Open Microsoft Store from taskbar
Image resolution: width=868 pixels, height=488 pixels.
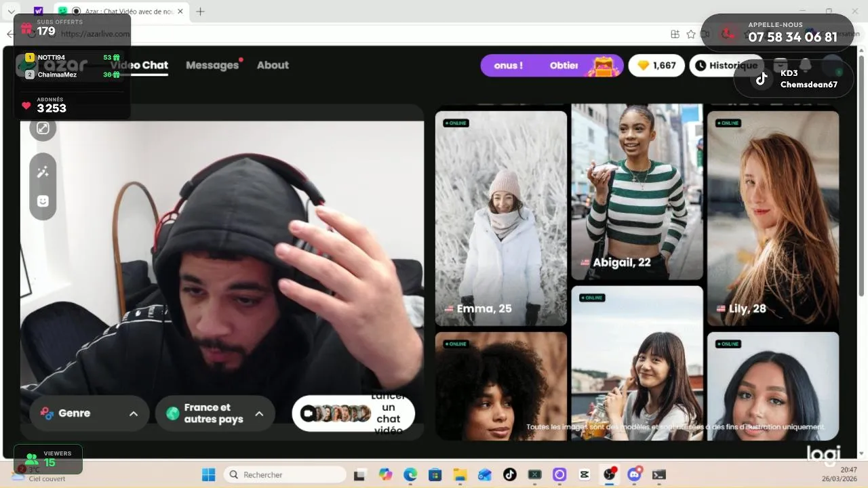(x=435, y=474)
